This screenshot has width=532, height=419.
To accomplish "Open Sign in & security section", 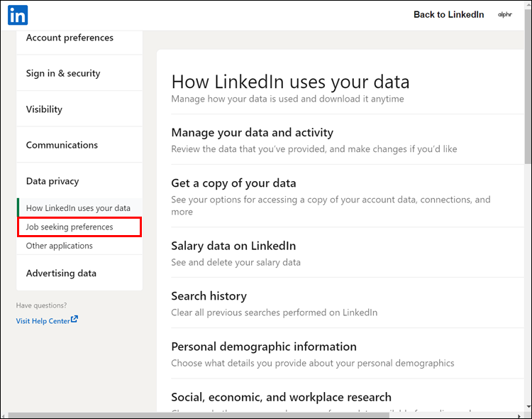I will point(63,73).
